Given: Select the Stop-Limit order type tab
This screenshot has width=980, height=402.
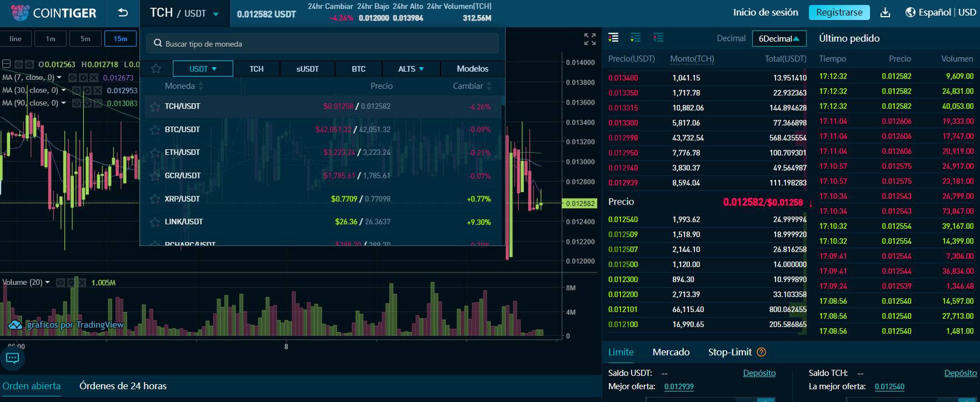Looking at the screenshot, I should [730, 352].
